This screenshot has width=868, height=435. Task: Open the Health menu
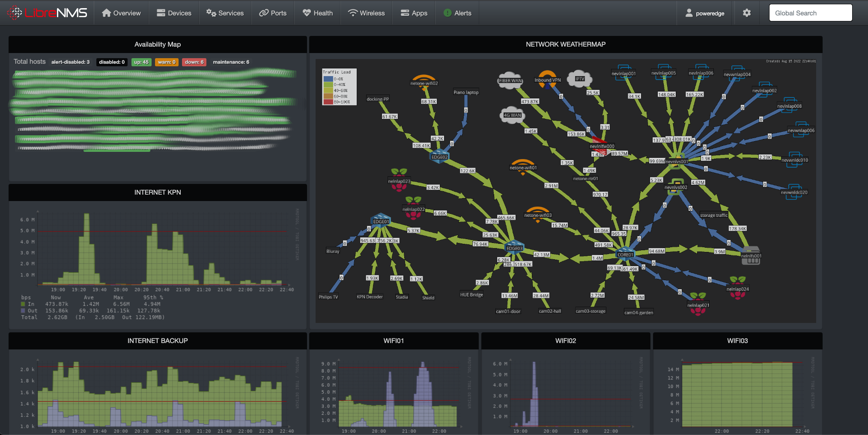click(x=317, y=13)
